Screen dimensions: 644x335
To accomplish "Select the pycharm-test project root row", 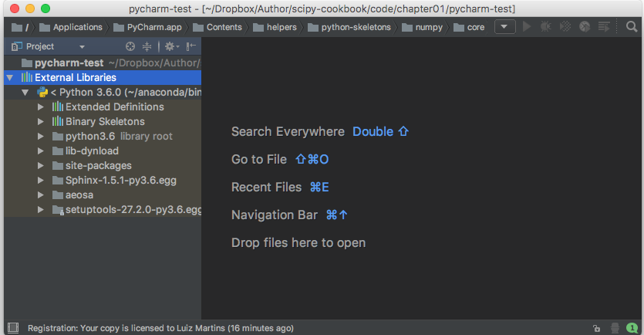I will pos(103,63).
